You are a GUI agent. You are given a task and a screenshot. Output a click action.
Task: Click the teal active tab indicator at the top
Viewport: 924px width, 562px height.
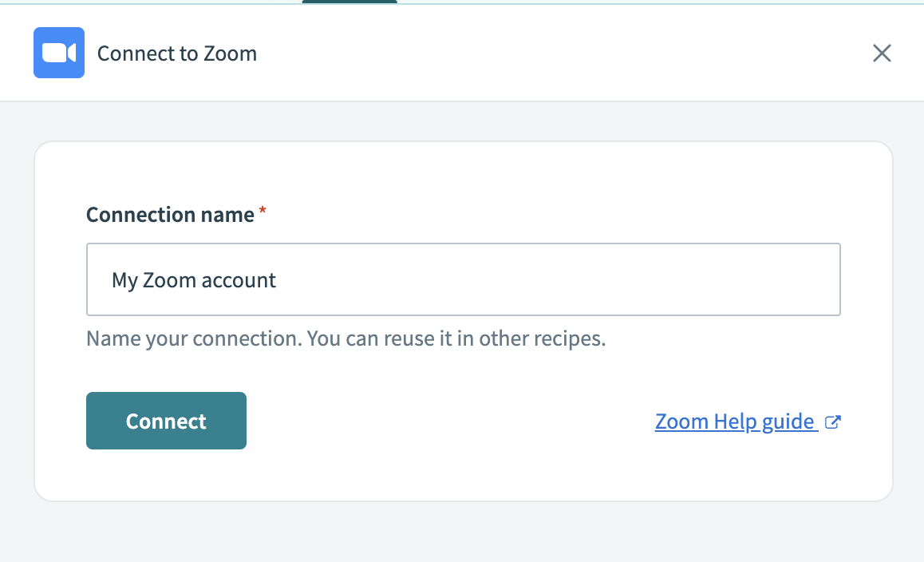click(x=349, y=2)
